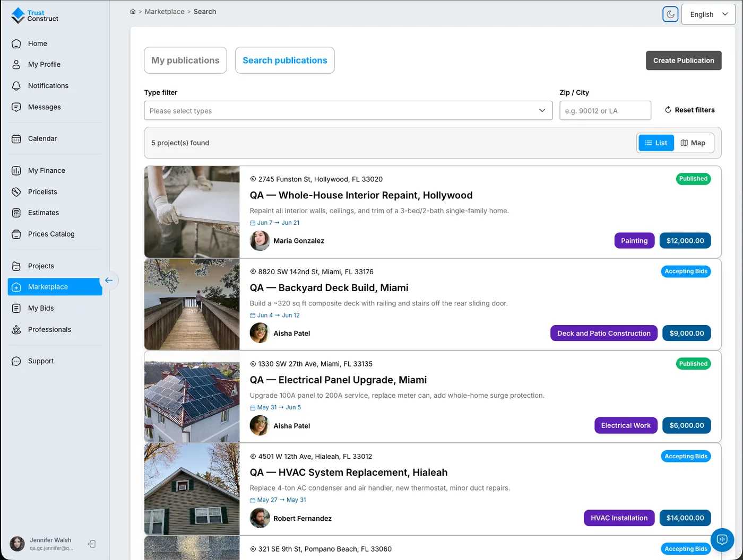
Task: Click the Professionals people icon
Action: (16, 329)
